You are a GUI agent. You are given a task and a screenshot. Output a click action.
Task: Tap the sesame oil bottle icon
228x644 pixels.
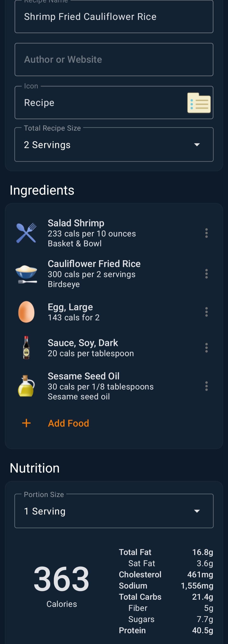click(x=26, y=386)
